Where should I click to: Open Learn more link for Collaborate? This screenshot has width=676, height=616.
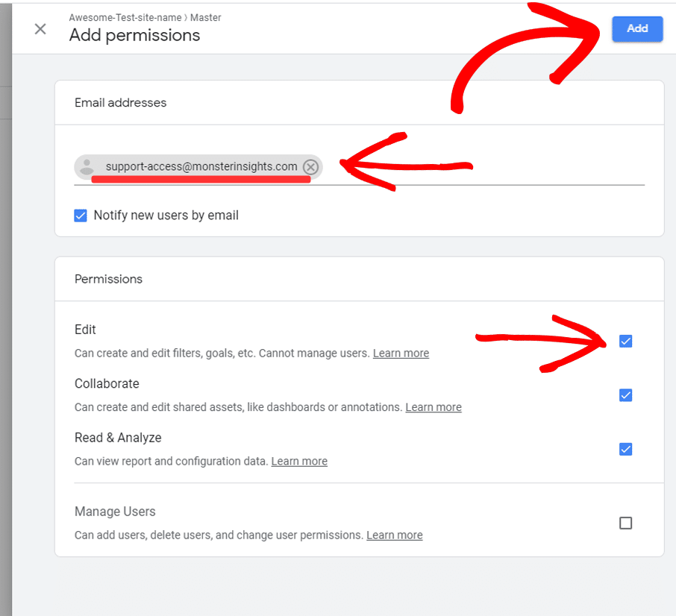[x=434, y=407]
